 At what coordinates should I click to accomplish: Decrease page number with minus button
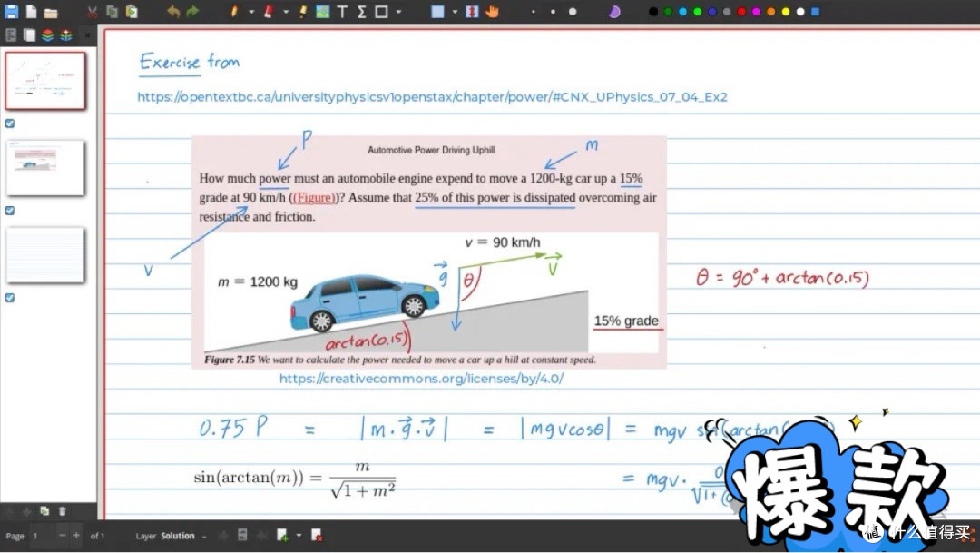pyautogui.click(x=62, y=536)
